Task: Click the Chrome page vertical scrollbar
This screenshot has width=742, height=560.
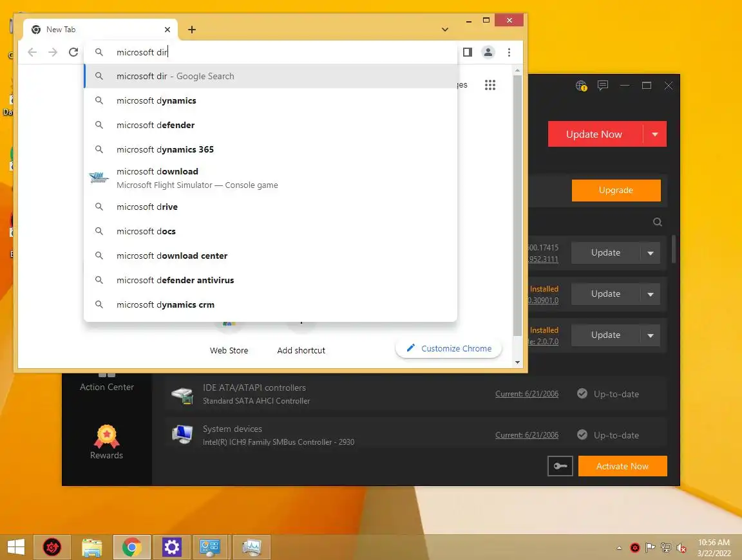Action: (517, 206)
